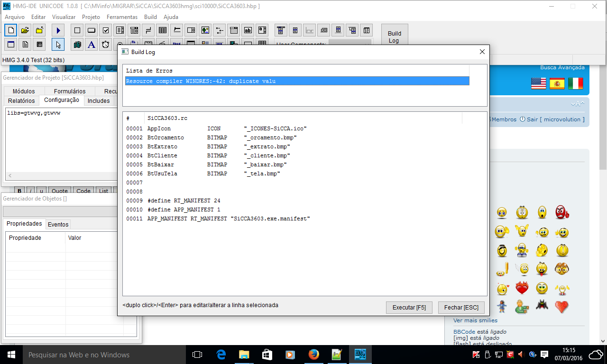Click the Fechar [ESC] button

coord(461,308)
